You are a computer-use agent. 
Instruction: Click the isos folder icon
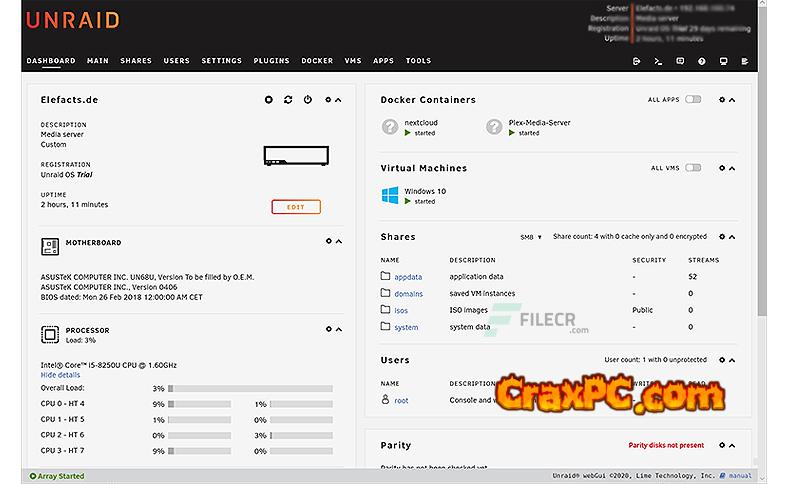[x=385, y=310]
